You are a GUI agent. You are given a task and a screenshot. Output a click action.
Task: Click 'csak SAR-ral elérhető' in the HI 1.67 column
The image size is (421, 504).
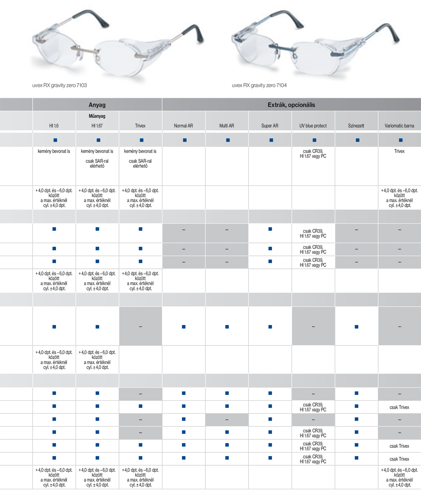pyautogui.click(x=97, y=164)
